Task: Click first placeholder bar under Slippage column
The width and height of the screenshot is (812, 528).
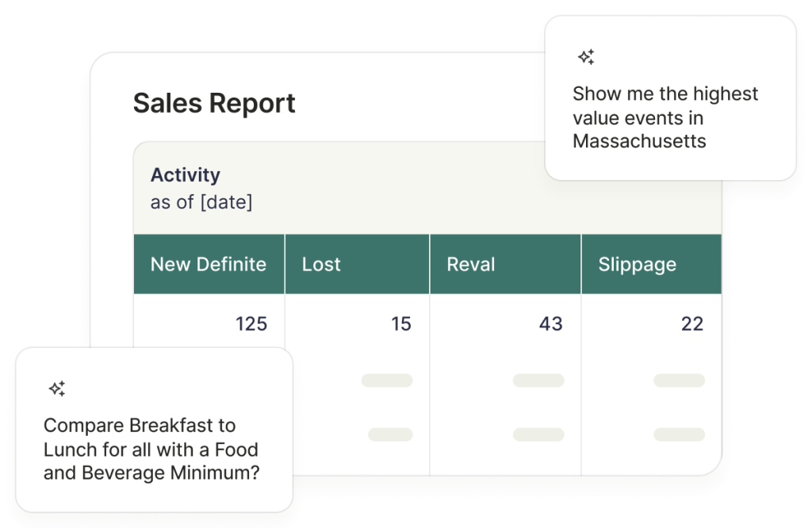Action: pos(679,381)
